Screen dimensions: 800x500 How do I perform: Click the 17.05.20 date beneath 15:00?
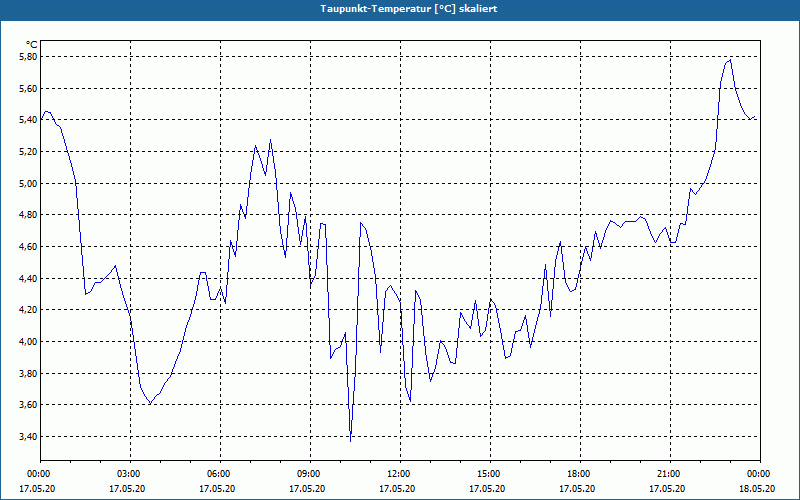click(487, 488)
